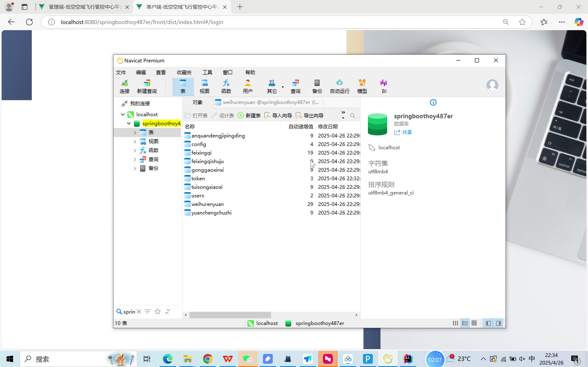The height and width of the screenshot is (367, 588).
Task: Open the Connection (连接) toolbar icon
Action: click(124, 86)
